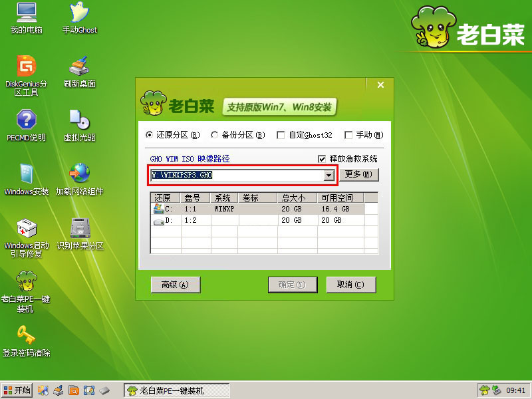This screenshot has width=532, height=399.
Task: Select the 老白菜PE一键装机 taskbar button
Action: [x=177, y=390]
